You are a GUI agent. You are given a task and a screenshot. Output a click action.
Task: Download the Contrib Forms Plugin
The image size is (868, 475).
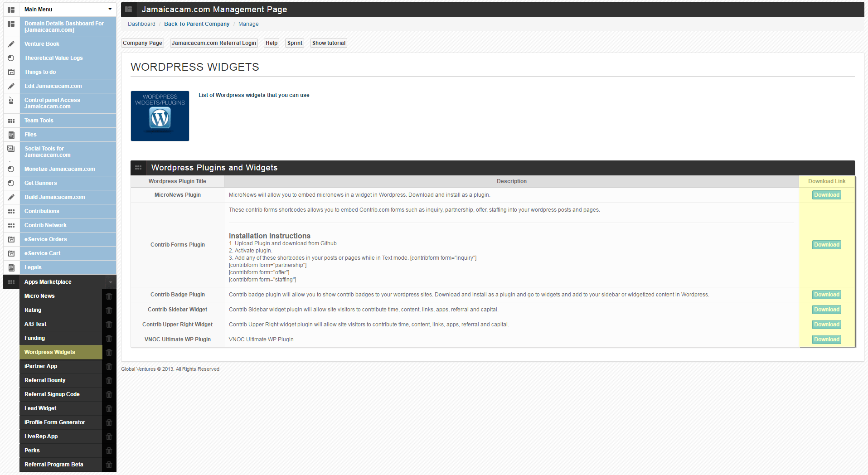tap(827, 245)
